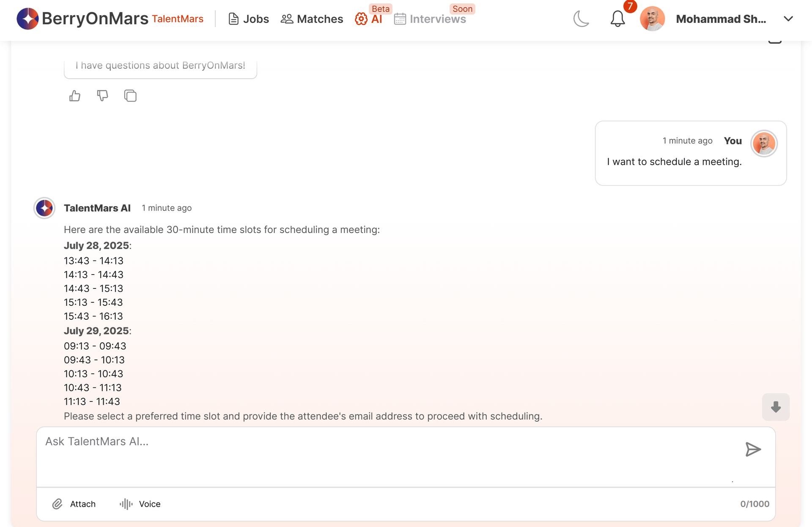Screen dimensions: 812x527
Task: Give a thumbs up to the AI response
Action: (74, 96)
